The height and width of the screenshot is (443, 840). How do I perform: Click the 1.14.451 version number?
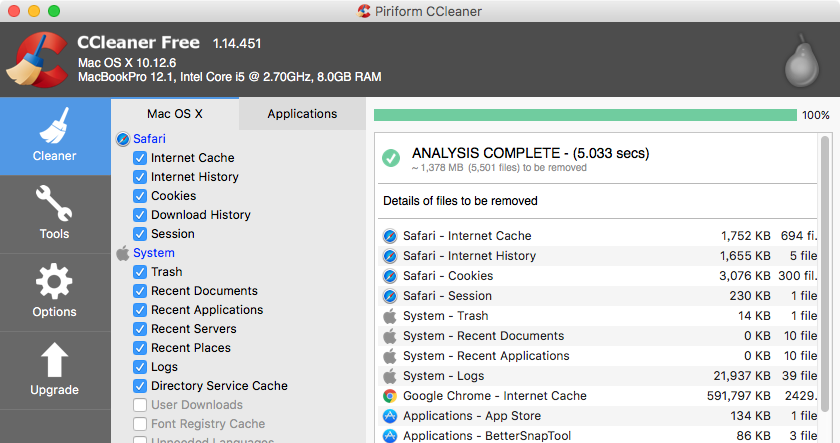point(237,43)
